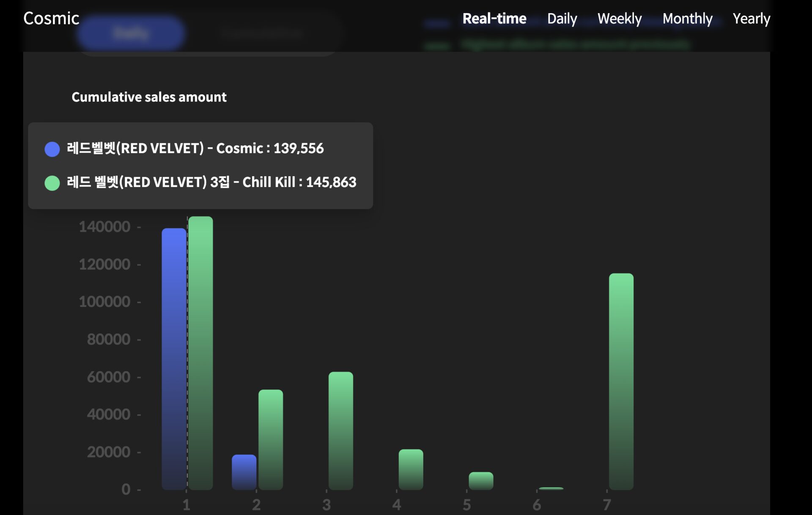This screenshot has width=812, height=515.
Task: Switch to the Real-time tab
Action: [494, 19]
